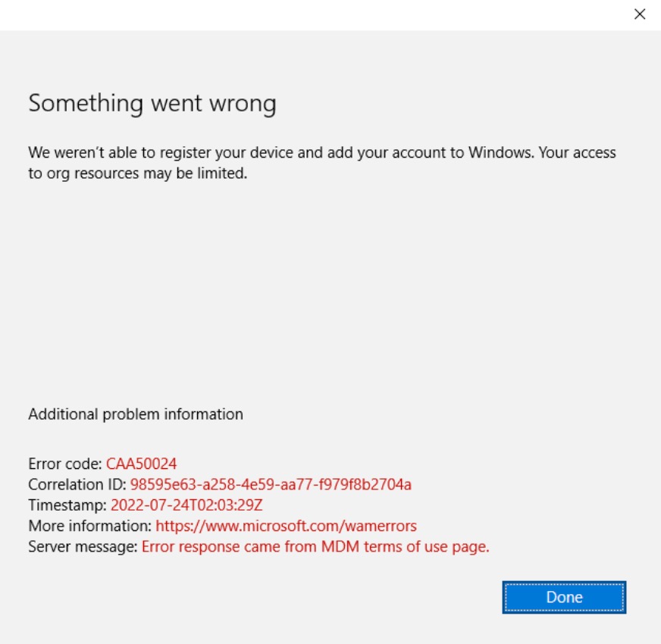Open the microsoft.com/wamerrors link

286,526
